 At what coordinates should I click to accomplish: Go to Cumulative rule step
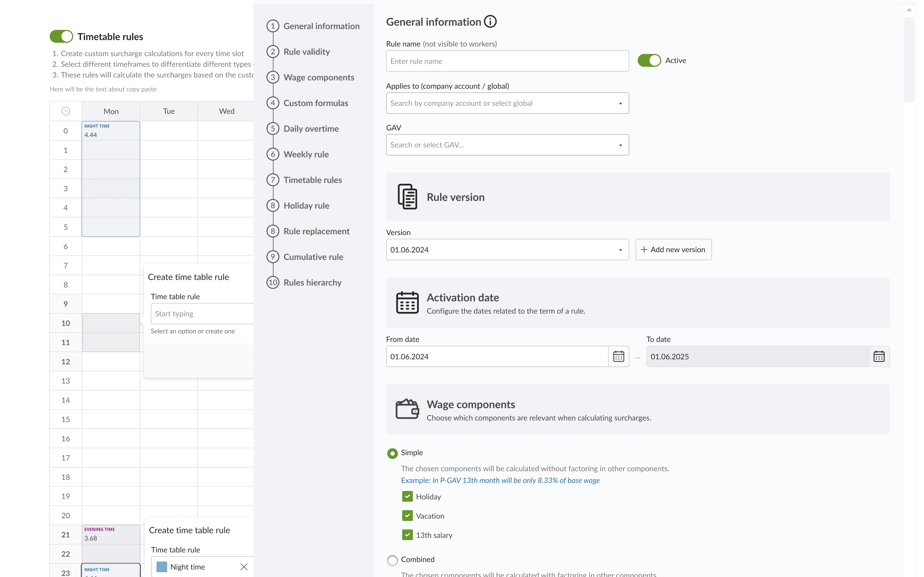[313, 257]
